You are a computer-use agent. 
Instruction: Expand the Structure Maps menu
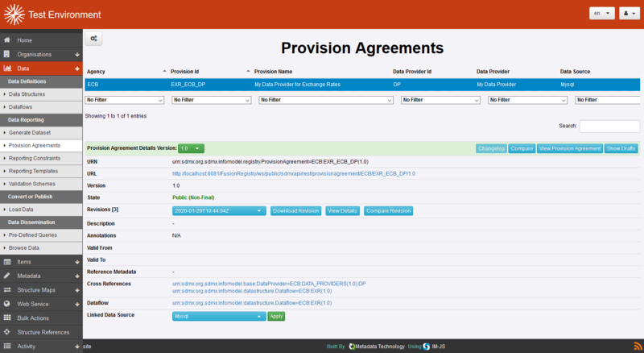pos(42,289)
